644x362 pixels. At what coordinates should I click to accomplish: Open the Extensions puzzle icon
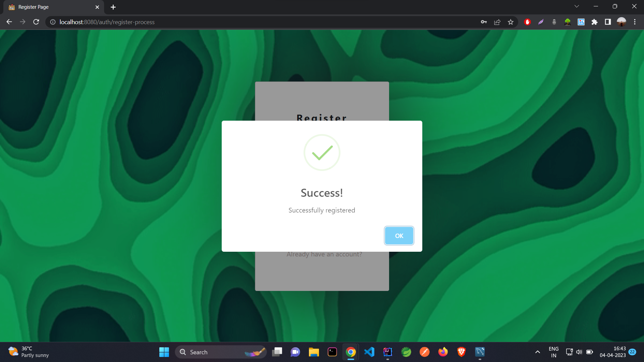click(x=594, y=22)
